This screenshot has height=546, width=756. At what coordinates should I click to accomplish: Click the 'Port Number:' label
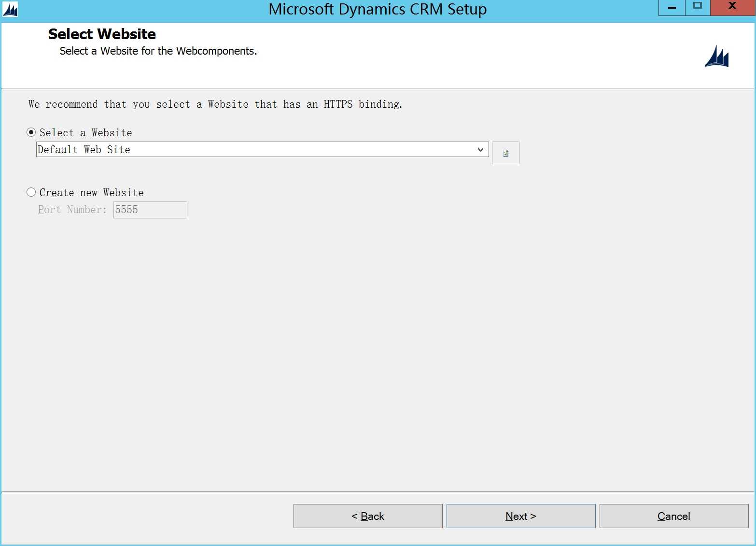(72, 210)
